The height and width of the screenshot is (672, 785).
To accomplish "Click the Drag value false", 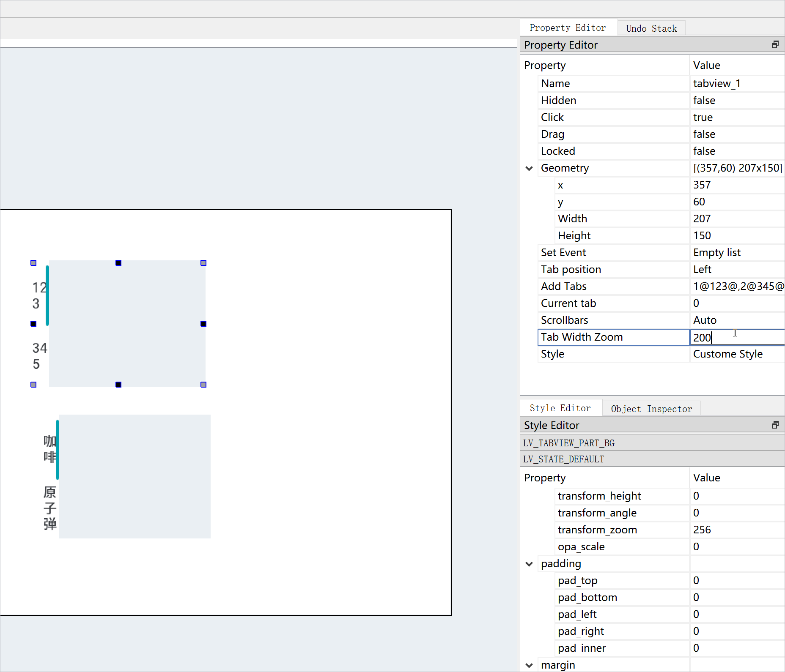I will click(x=737, y=134).
